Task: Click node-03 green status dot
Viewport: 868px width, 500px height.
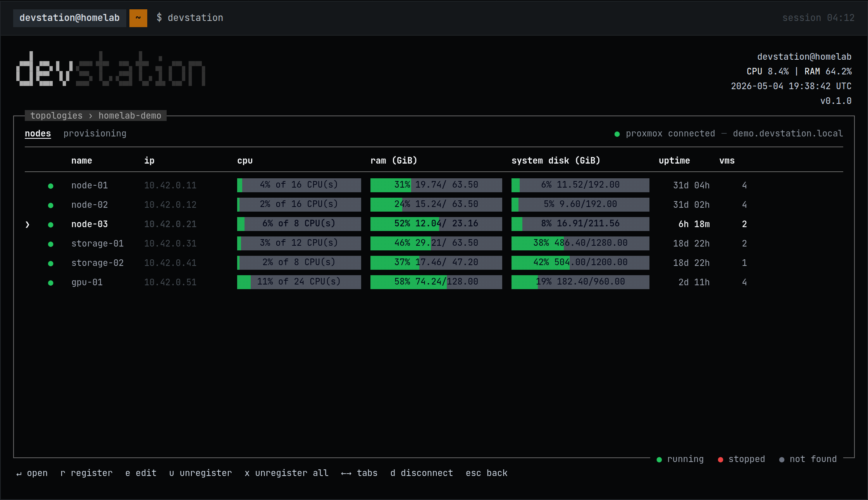Action: click(x=50, y=225)
